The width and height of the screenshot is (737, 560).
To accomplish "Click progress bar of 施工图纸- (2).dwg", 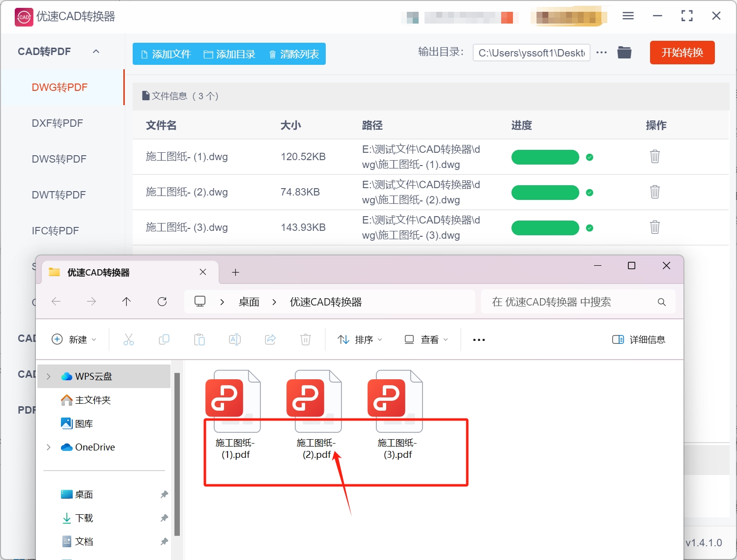I will 545,193.
